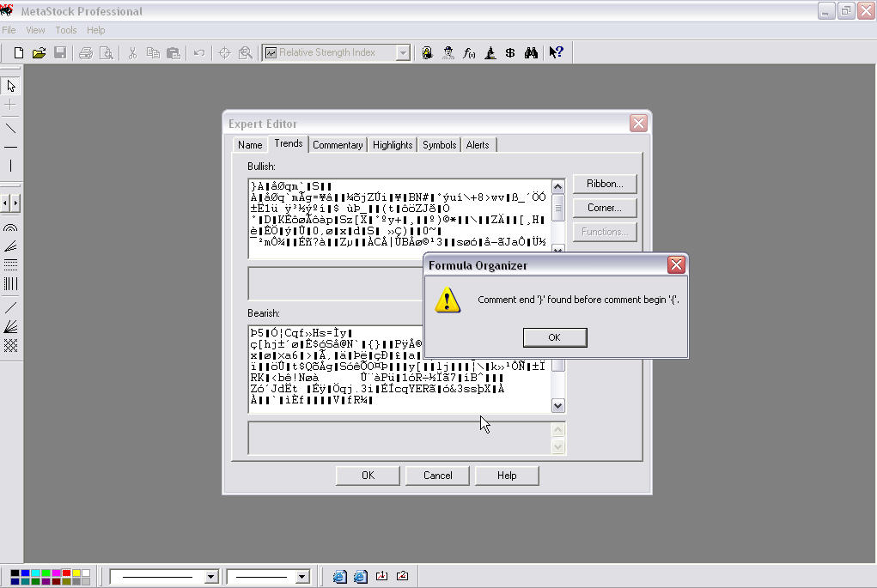Screen dimensions: 877x588
Task: Pick the yellow color swatch
Action: (76, 573)
